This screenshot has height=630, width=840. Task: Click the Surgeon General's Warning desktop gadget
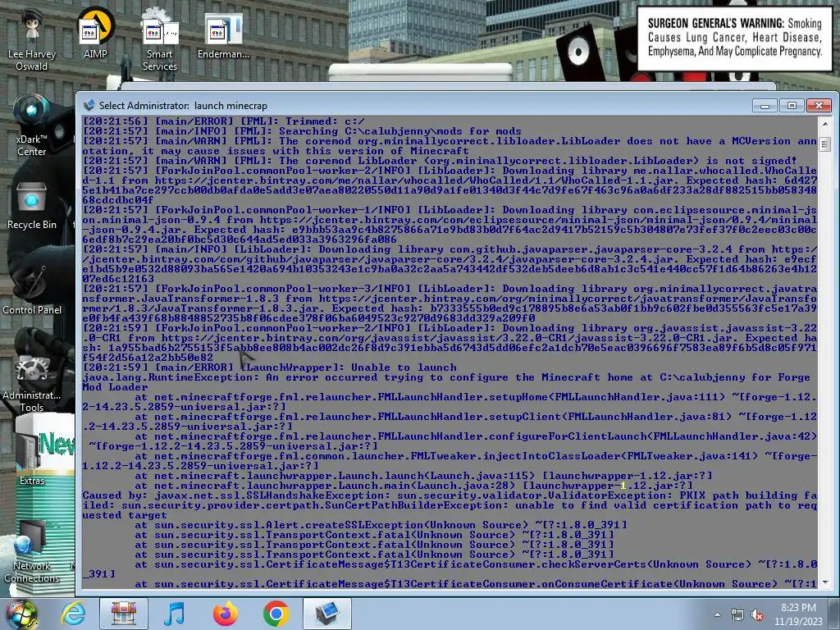[734, 38]
